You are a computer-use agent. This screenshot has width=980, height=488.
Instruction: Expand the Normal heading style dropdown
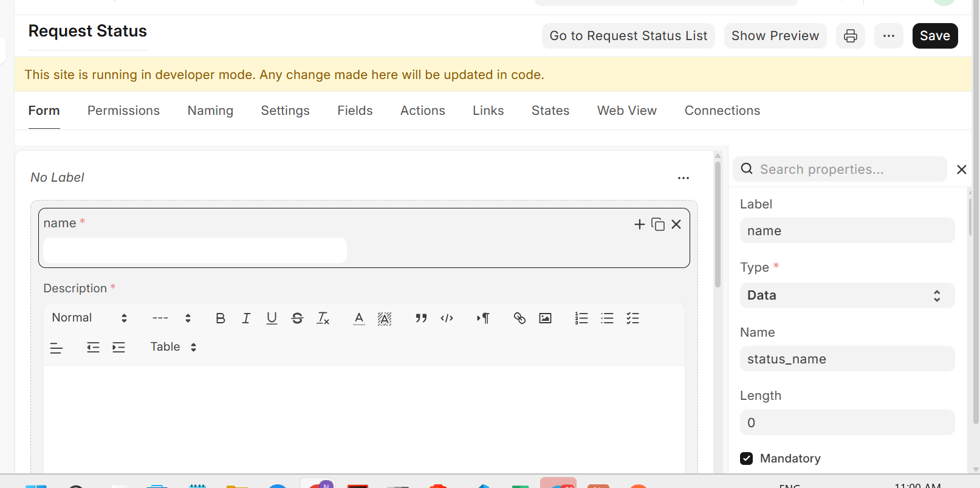(89, 318)
